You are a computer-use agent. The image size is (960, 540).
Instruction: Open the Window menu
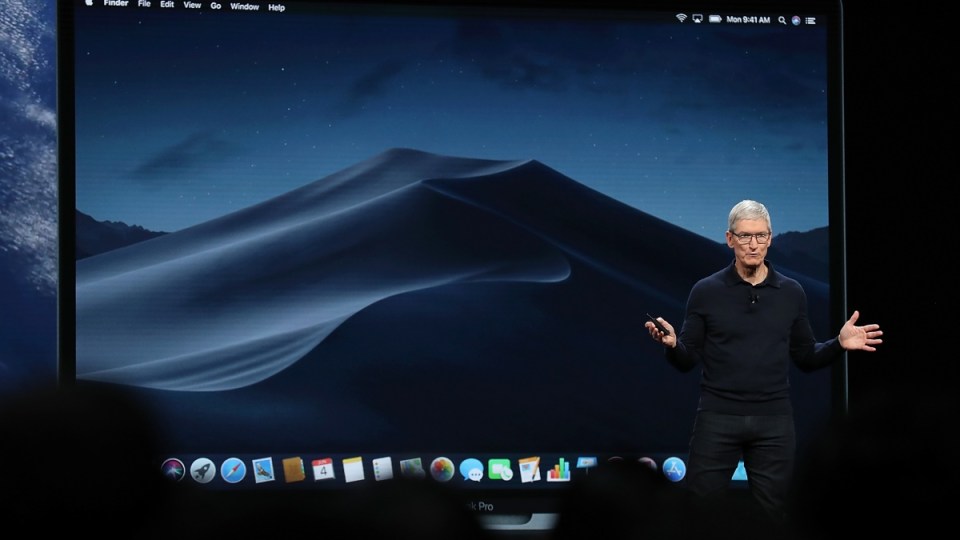click(244, 6)
